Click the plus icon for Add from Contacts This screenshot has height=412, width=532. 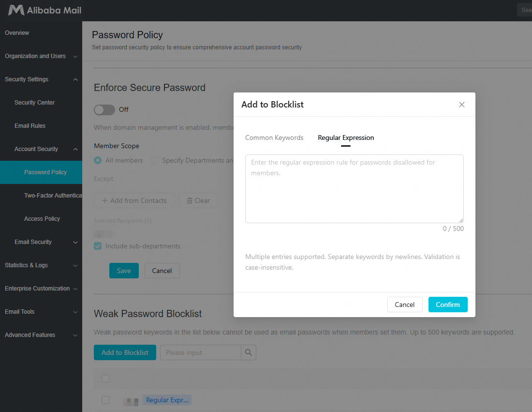click(x=105, y=201)
